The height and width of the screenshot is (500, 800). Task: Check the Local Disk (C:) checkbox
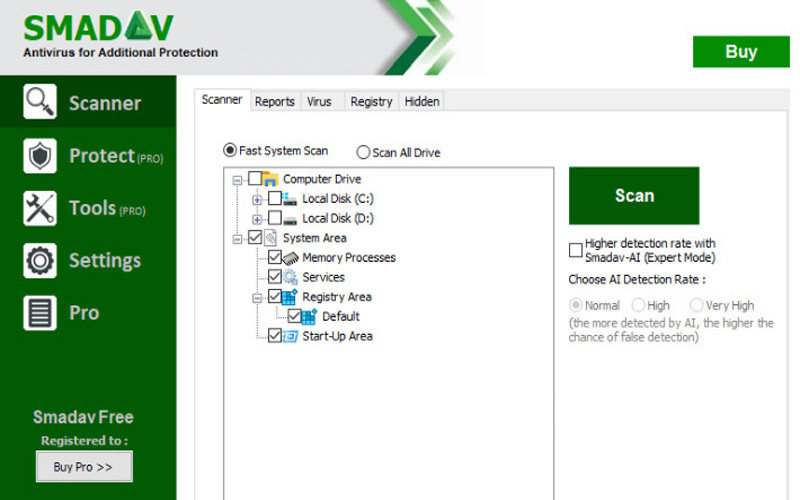(x=274, y=198)
